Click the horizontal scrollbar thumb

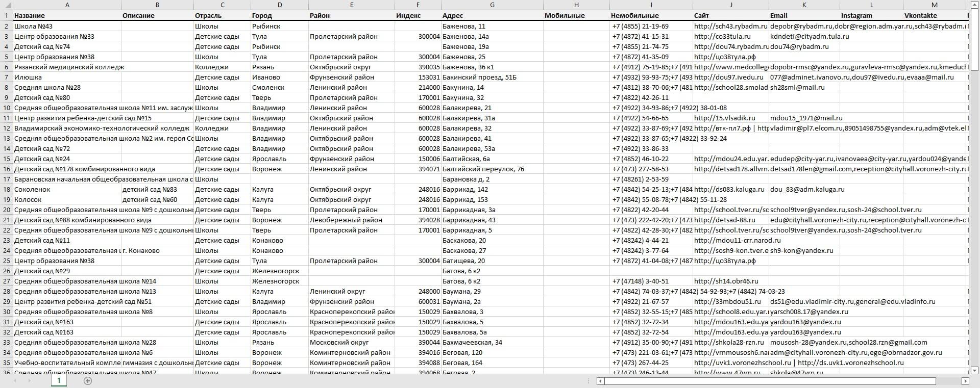point(770,381)
